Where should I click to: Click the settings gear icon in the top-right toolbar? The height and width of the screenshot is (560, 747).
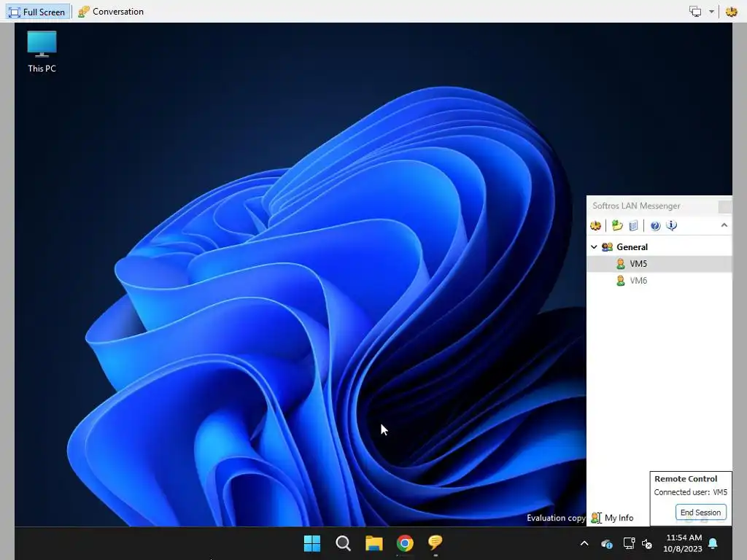click(731, 12)
